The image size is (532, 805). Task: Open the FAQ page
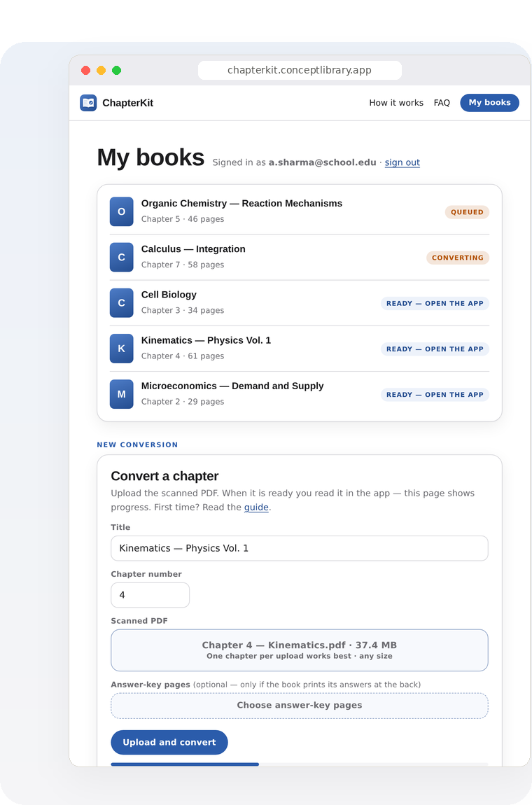coord(442,103)
